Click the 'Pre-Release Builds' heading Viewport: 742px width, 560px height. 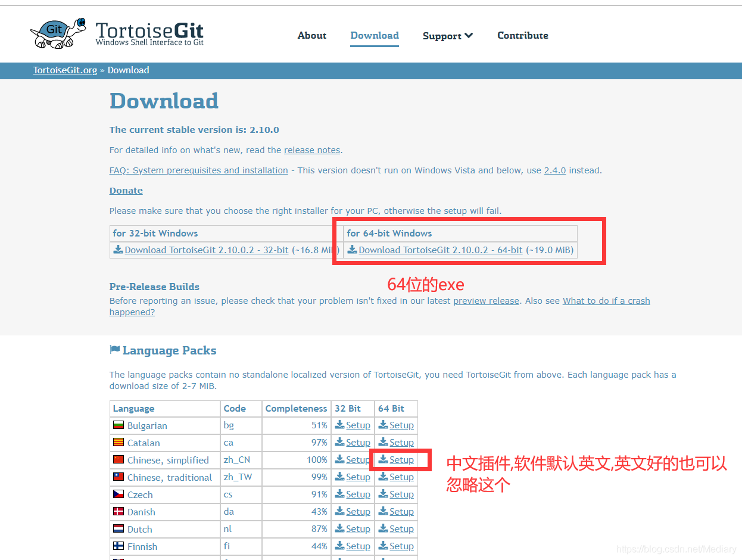point(154,287)
